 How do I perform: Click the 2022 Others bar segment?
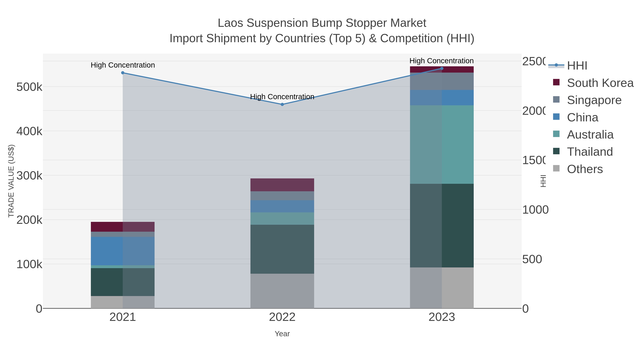click(x=282, y=291)
